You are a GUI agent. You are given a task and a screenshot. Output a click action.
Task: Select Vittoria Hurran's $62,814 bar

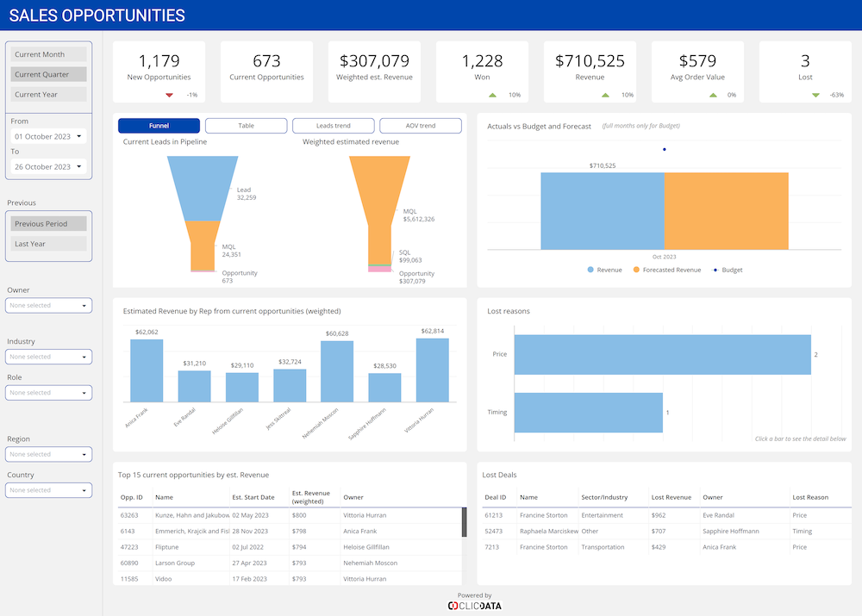click(432, 370)
